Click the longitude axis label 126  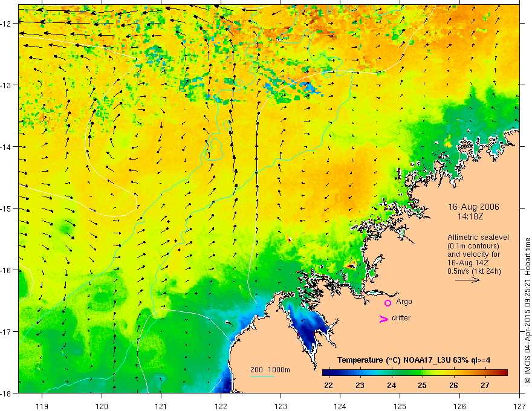(459, 406)
